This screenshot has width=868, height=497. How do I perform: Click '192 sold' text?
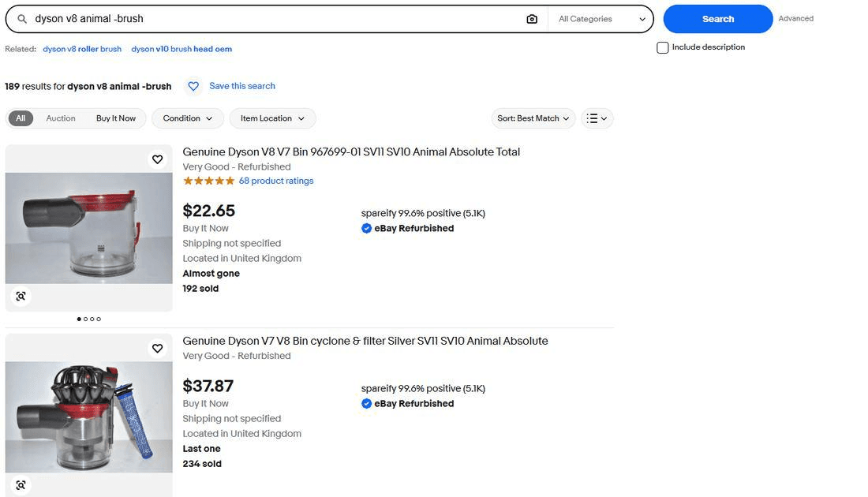tap(200, 289)
